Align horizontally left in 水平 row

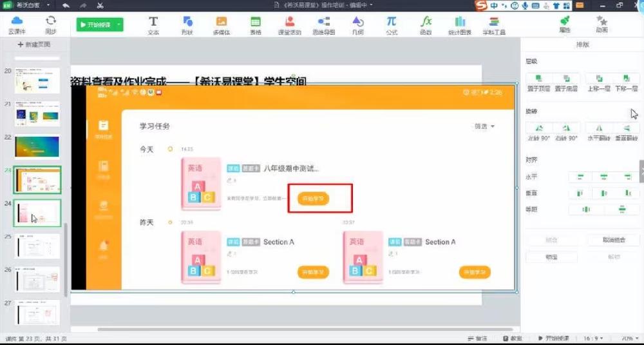[580, 177]
